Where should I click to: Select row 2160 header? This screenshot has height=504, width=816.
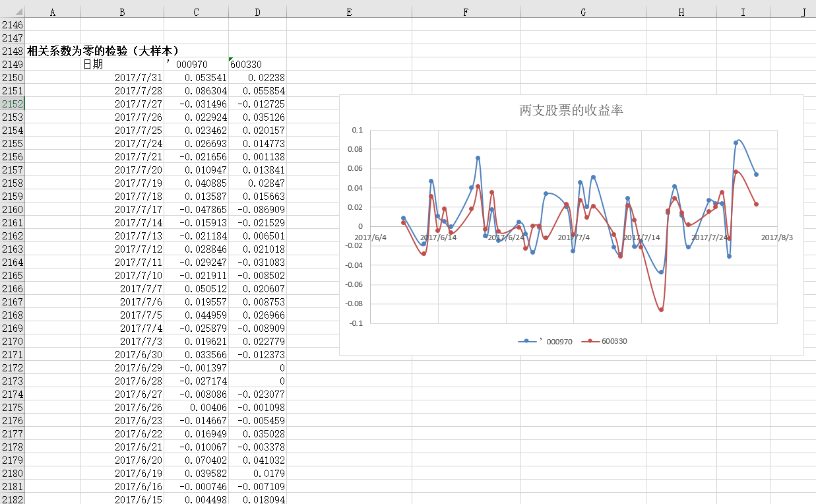click(x=13, y=209)
